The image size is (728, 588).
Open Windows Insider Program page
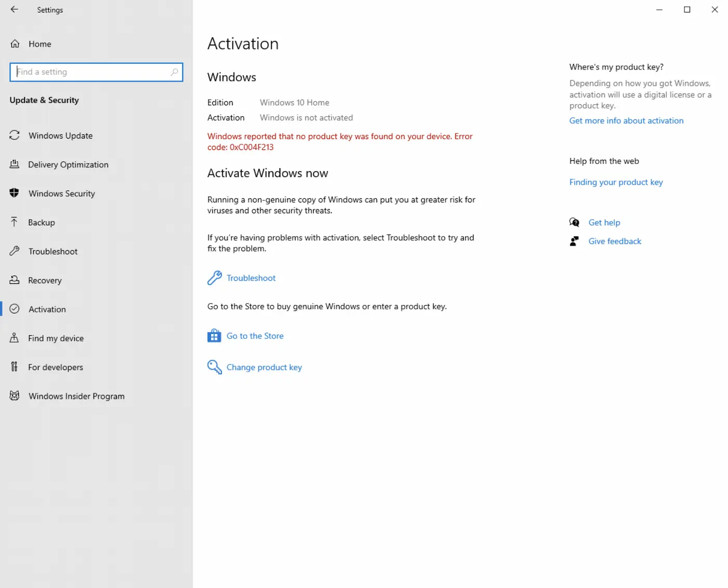(x=76, y=396)
